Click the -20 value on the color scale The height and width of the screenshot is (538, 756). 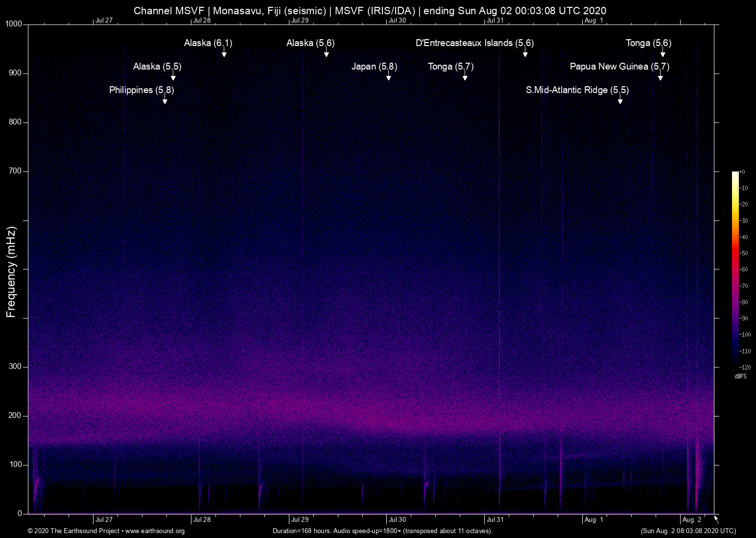pos(744,204)
